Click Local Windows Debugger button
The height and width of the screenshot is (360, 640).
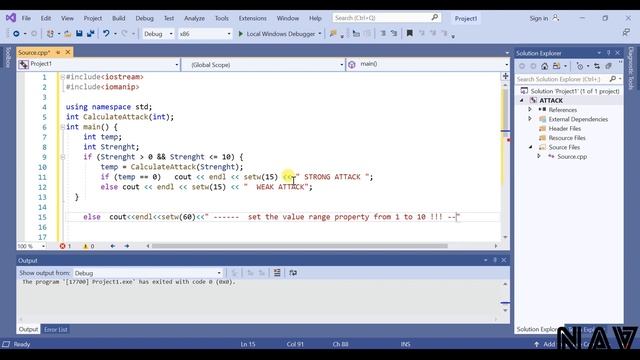pyautogui.click(x=280, y=34)
